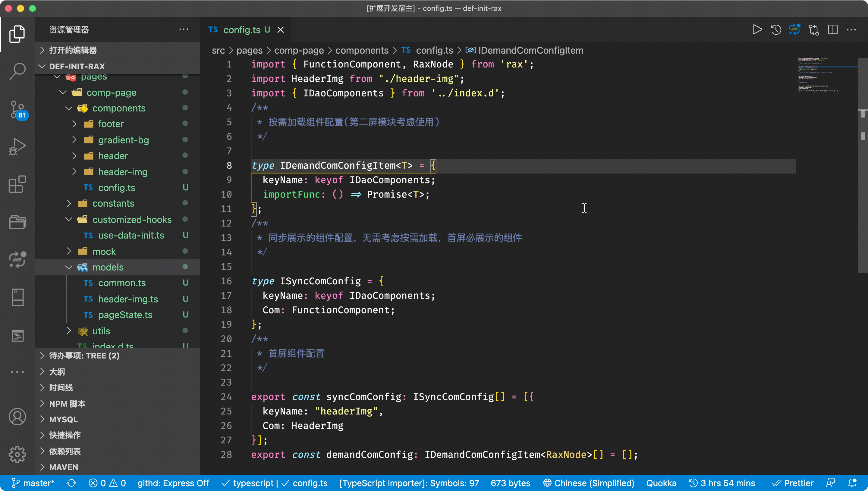868x491 pixels.
Task: Toggle githd Express Off in status bar
Action: [173, 483]
